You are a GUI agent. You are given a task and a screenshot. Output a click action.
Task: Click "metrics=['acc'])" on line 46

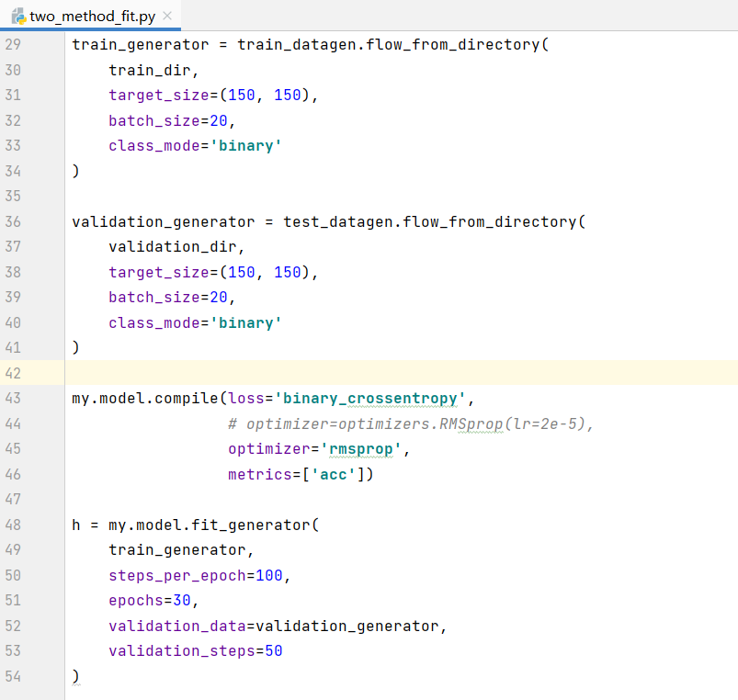pos(301,474)
